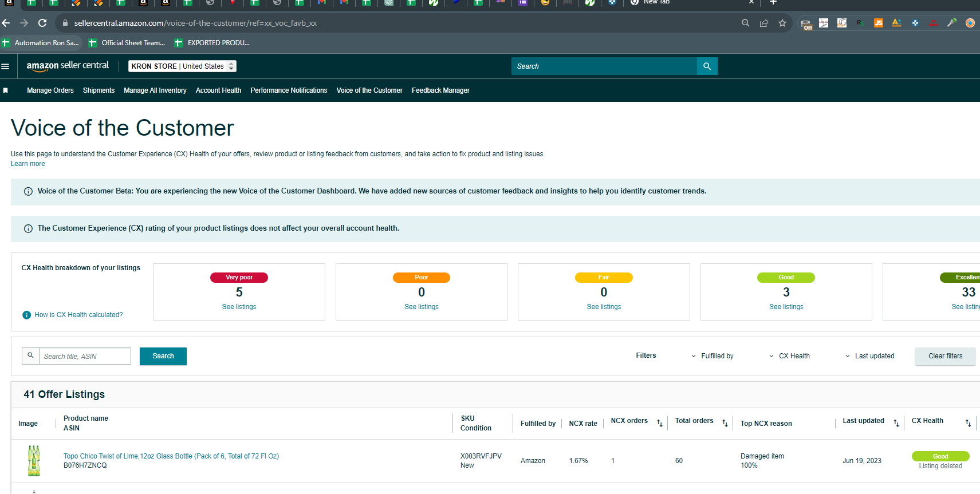Expand the CX Health filter dropdown
The height and width of the screenshot is (494, 980).
789,356
